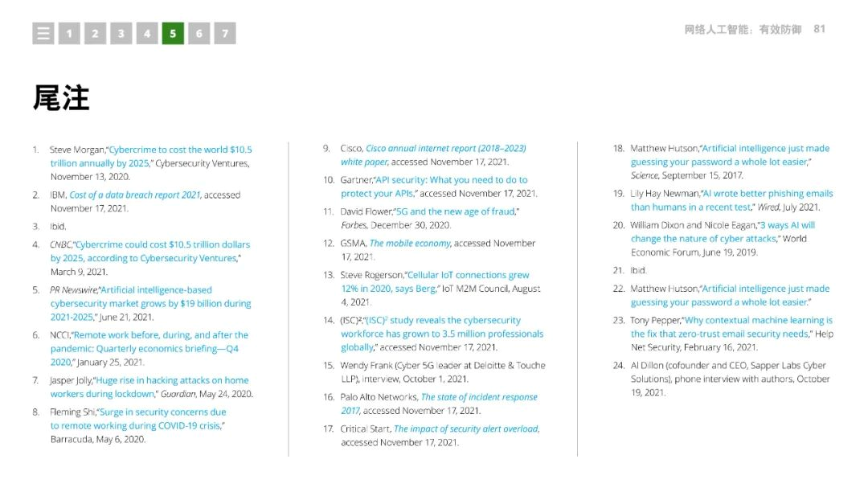Open "(ISC)² study reveals the cybersecurity" link
The width and height of the screenshot is (868, 488).
tap(444, 320)
